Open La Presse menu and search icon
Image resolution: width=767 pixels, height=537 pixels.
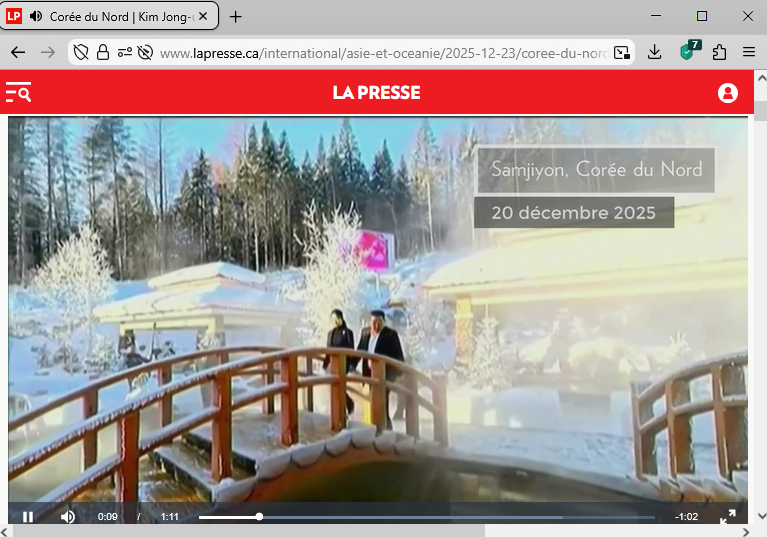19,92
